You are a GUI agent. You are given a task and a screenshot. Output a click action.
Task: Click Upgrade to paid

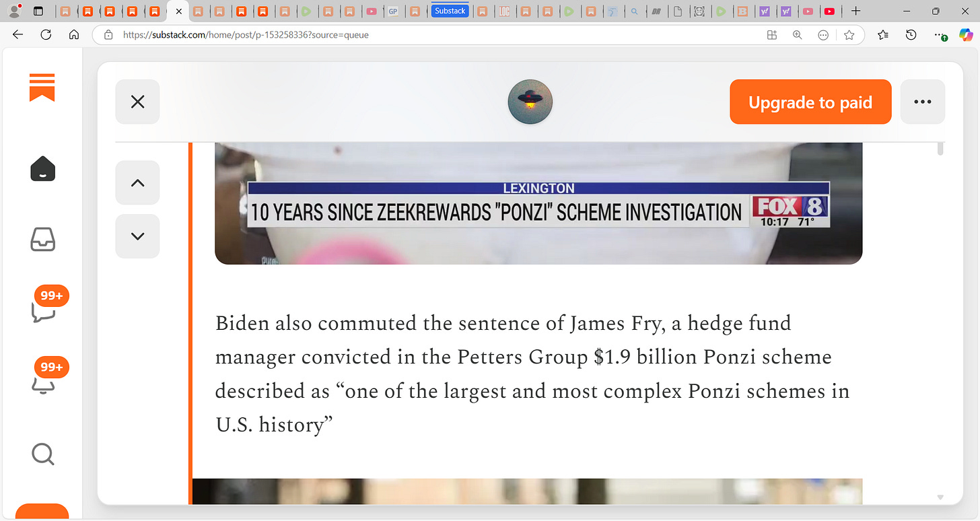(x=810, y=102)
